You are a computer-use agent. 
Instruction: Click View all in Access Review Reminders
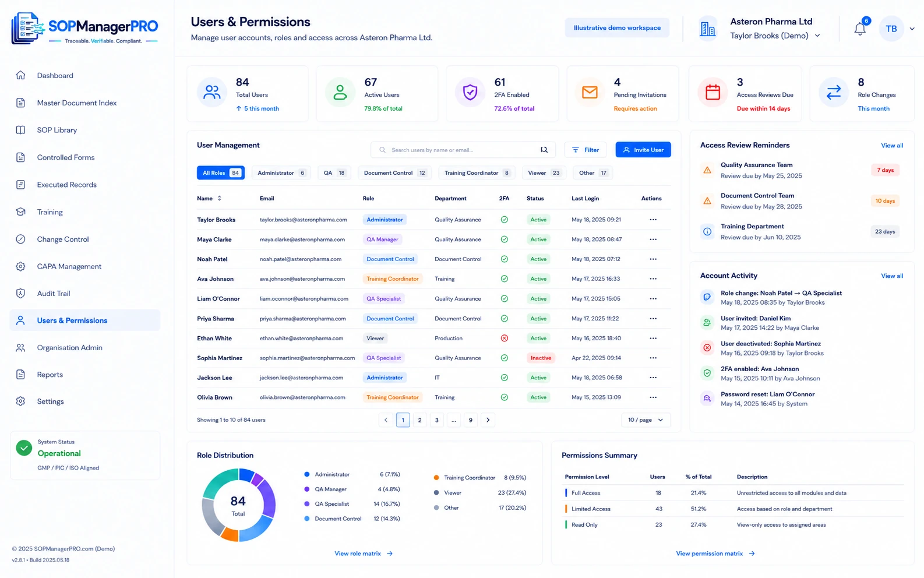tap(892, 146)
